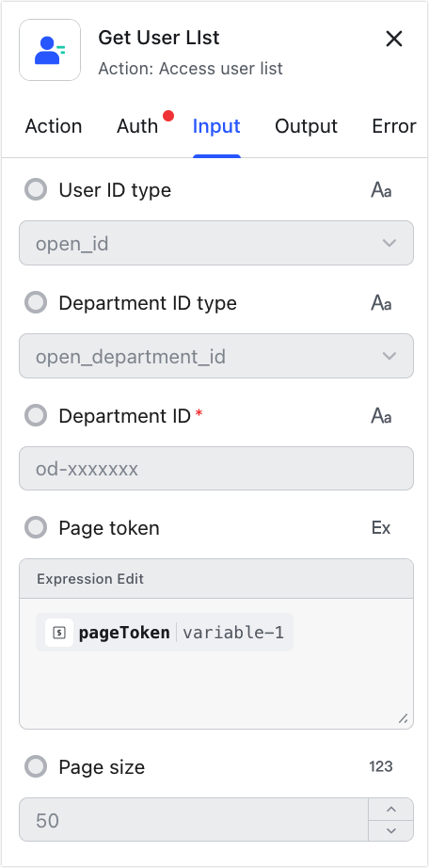Expand the open_department_id dropdown
The height and width of the screenshot is (868, 429).
pos(216,356)
